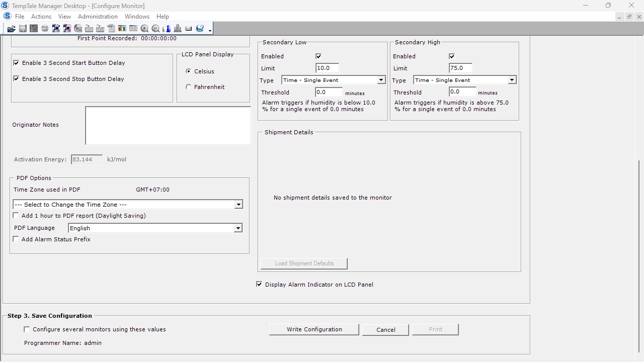
Task: Click the Secondary High Threshold field
Action: [x=462, y=92]
